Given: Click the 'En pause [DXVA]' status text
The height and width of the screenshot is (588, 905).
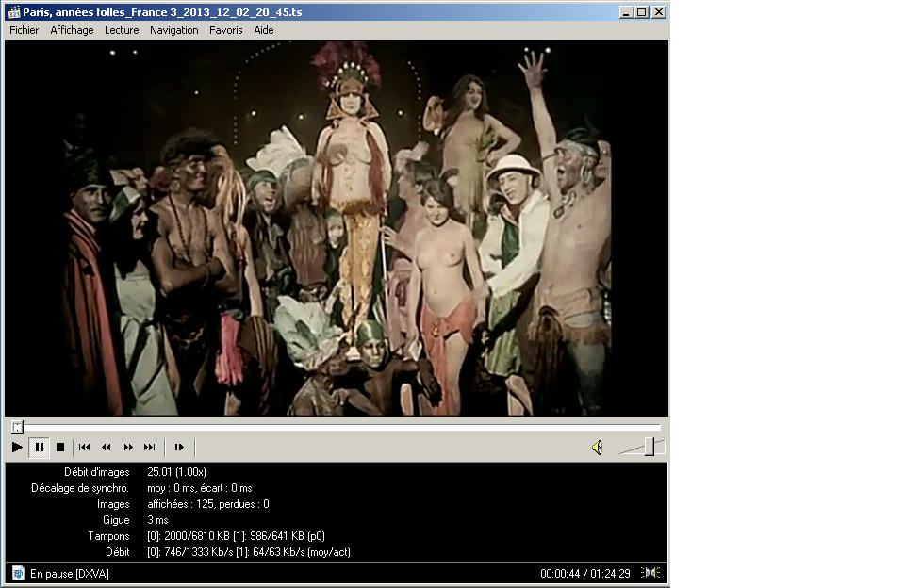Looking at the screenshot, I should coord(69,574).
